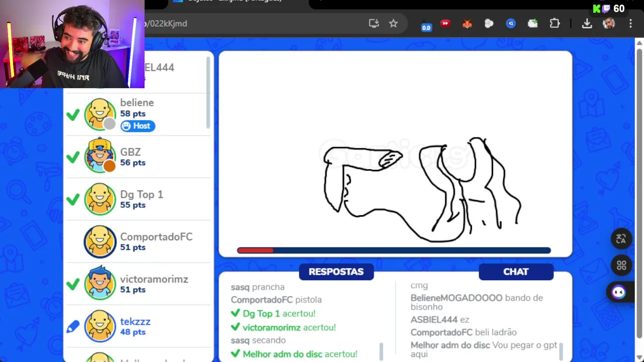Click player name Dg Top 1 in list
This screenshot has width=644, height=362.
tap(141, 194)
